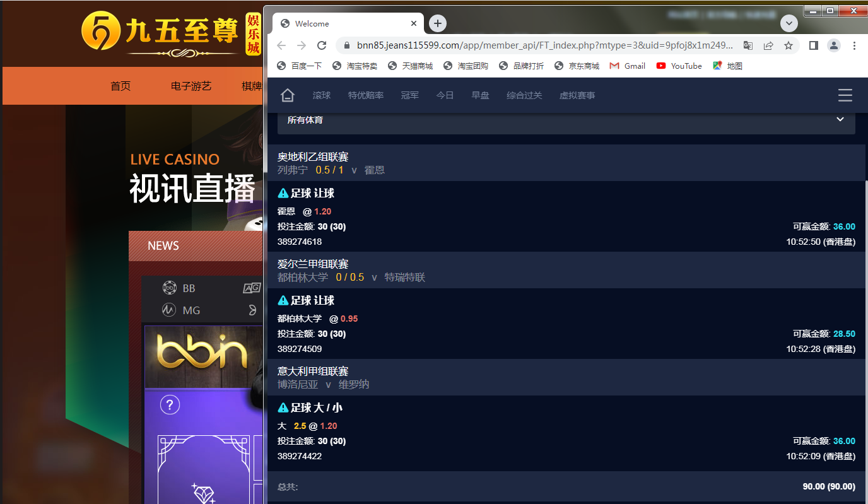The height and width of the screenshot is (504, 868).
Task: Switch to the 虚拟赛事 tab
Action: [x=577, y=95]
